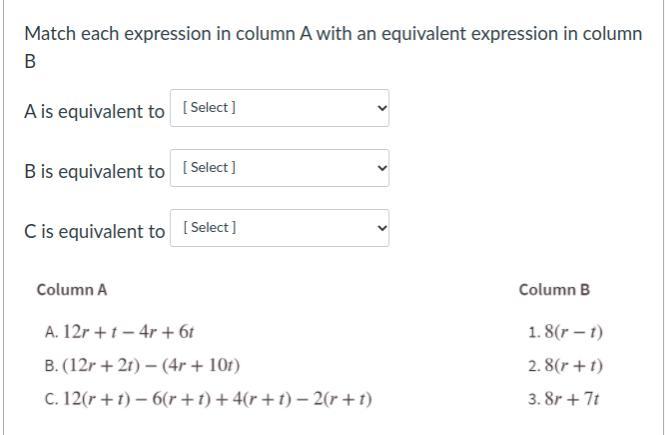Click the 'B is equivalent to' label
Image resolution: width=665 pixels, height=435 pixels.
tap(94, 171)
